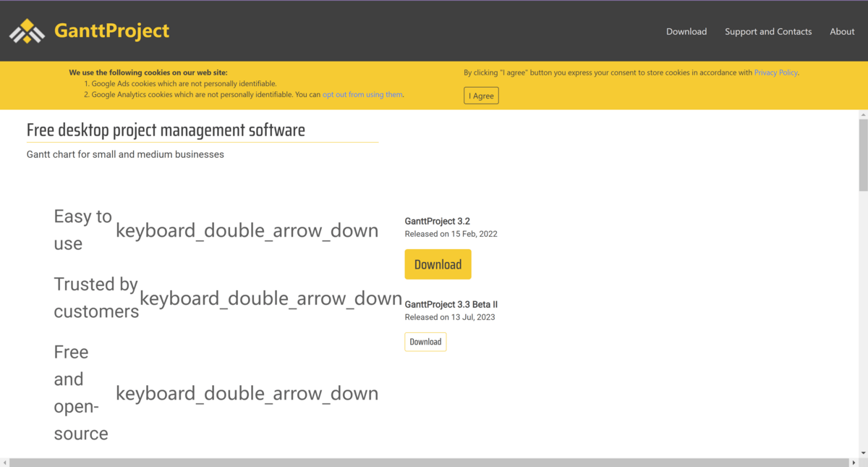This screenshot has width=868, height=467.
Task: Click the GanttProject 3.3 Beta II label
Action: [451, 304]
